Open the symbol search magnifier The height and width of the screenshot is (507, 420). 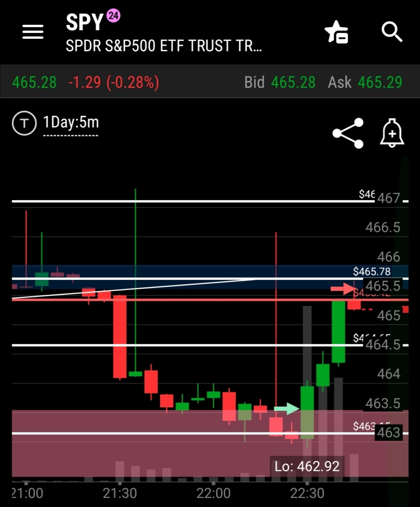(x=391, y=32)
